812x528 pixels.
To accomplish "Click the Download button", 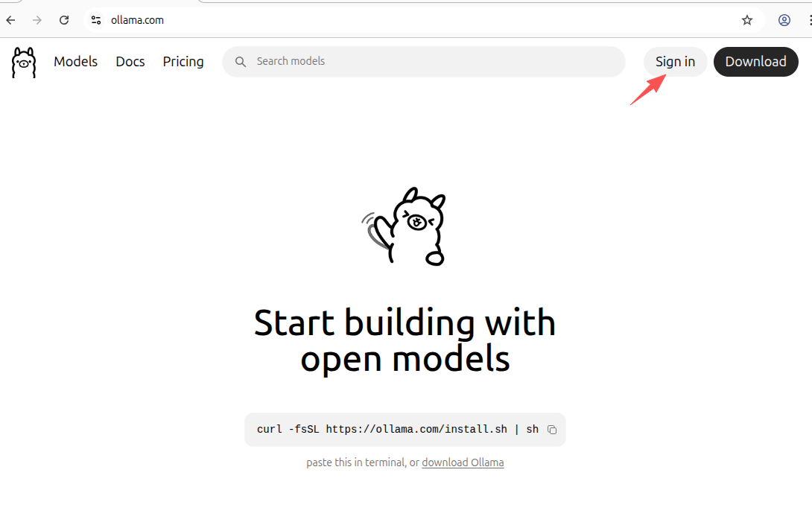I will tap(755, 62).
